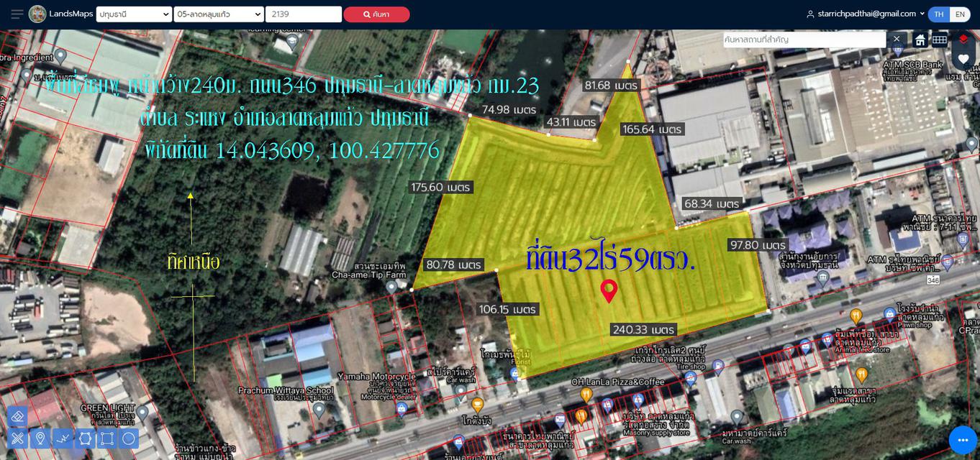Expand the starrichpadthai account menu

coord(866,14)
